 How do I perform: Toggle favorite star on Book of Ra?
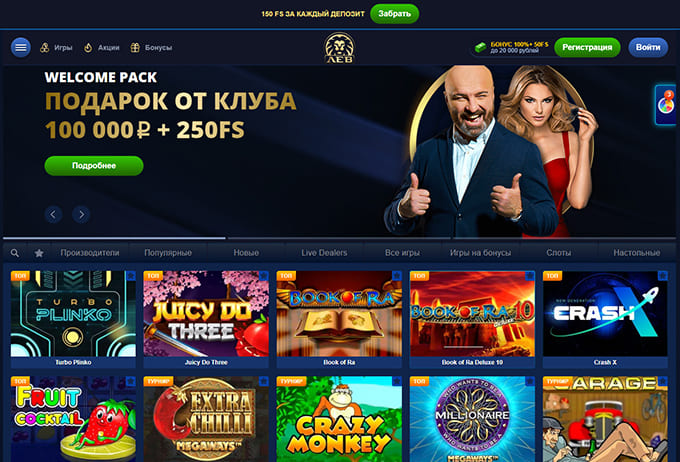(397, 276)
